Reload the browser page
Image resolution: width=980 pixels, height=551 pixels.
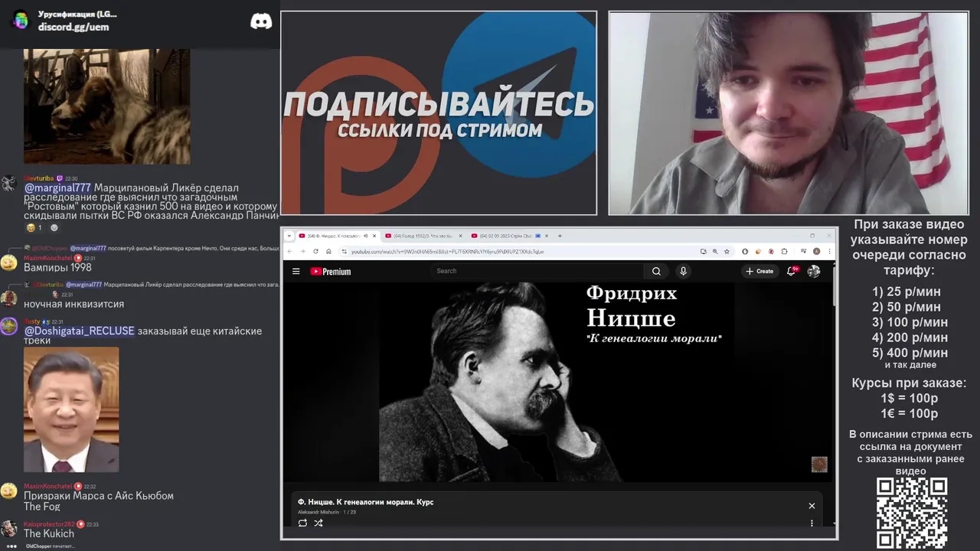[x=315, y=251]
